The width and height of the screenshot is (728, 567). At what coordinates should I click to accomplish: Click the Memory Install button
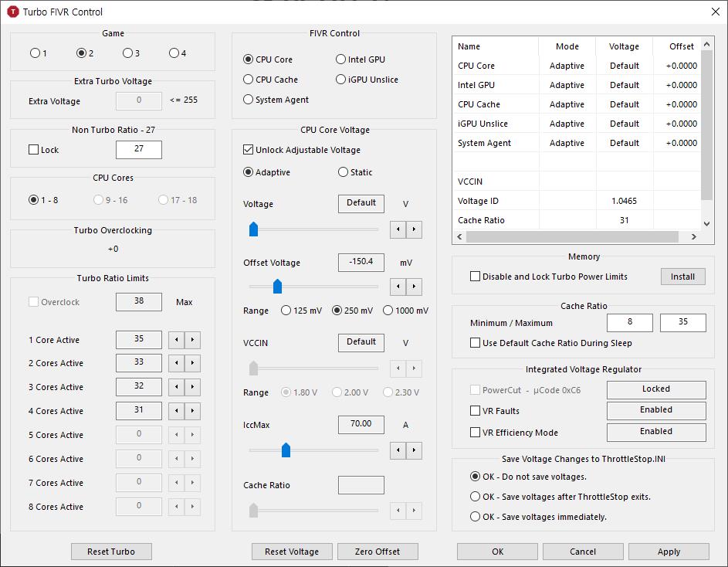tap(683, 277)
